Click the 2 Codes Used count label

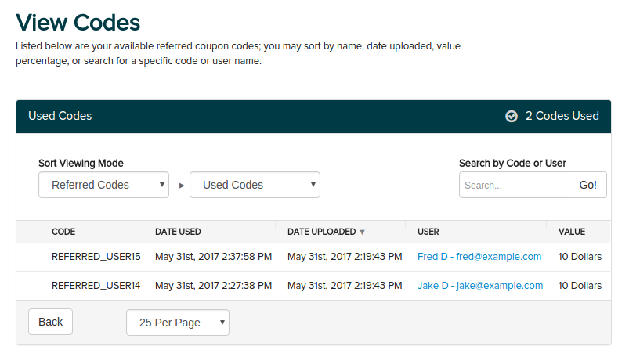(562, 116)
